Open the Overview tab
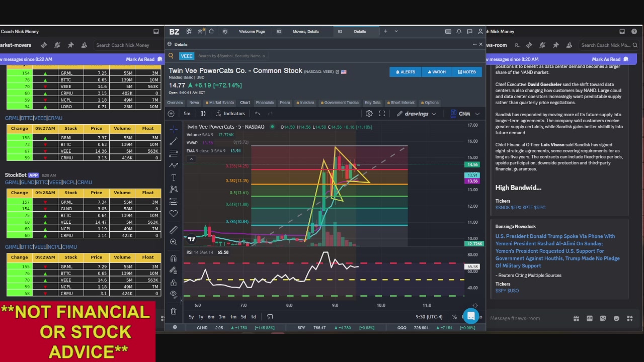 [175, 103]
